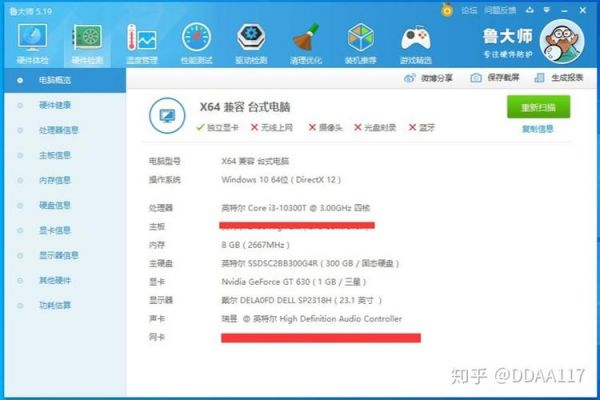
Task: Click the 光盘刻录 status item
Action: pyautogui.click(x=375, y=127)
